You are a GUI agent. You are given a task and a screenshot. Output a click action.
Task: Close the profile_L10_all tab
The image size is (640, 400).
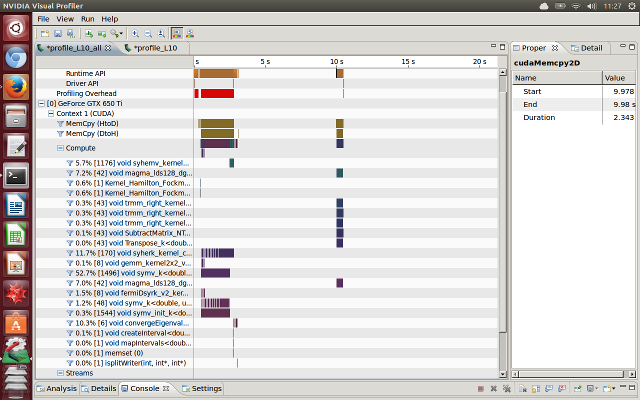[108, 48]
